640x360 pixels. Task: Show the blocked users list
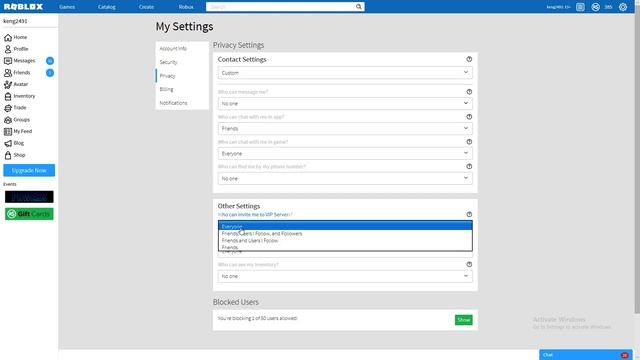pos(464,320)
